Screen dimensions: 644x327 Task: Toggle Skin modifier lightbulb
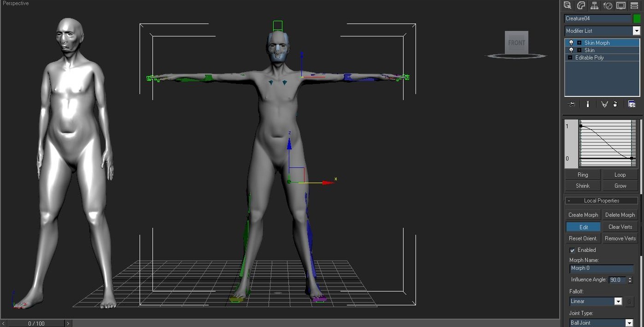coord(571,50)
